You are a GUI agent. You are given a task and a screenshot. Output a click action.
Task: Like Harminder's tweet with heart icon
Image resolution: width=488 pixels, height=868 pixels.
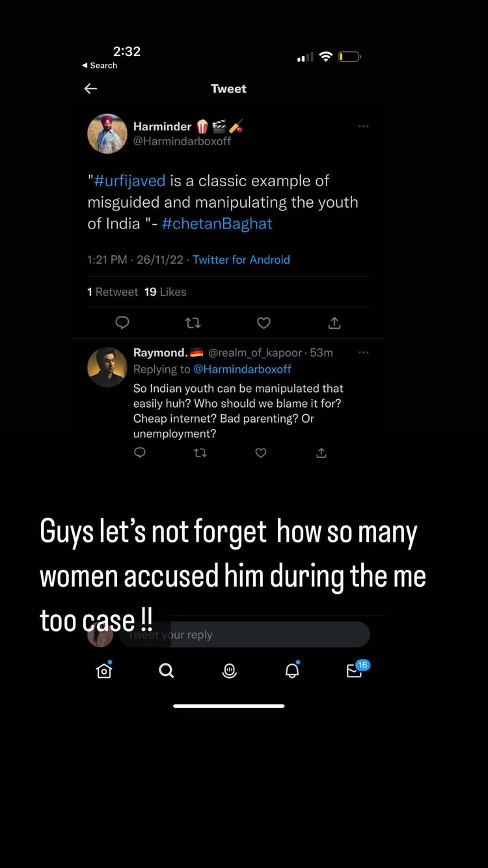pos(264,323)
